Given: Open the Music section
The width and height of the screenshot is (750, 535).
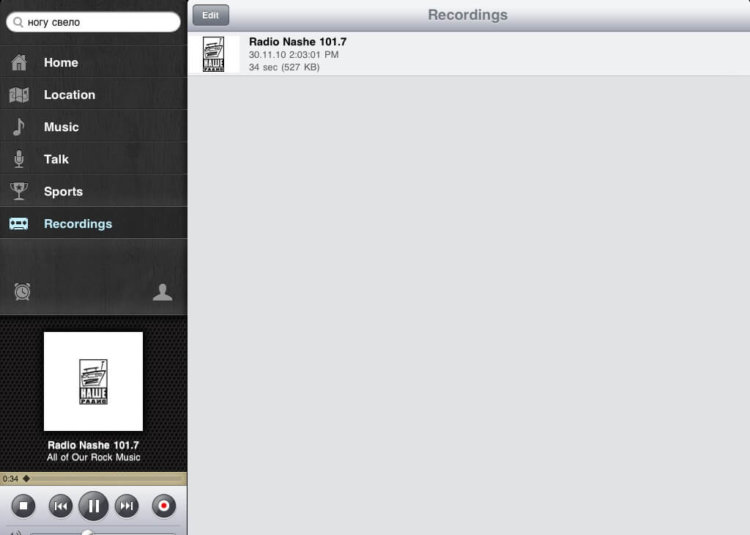Looking at the screenshot, I should 93,127.
